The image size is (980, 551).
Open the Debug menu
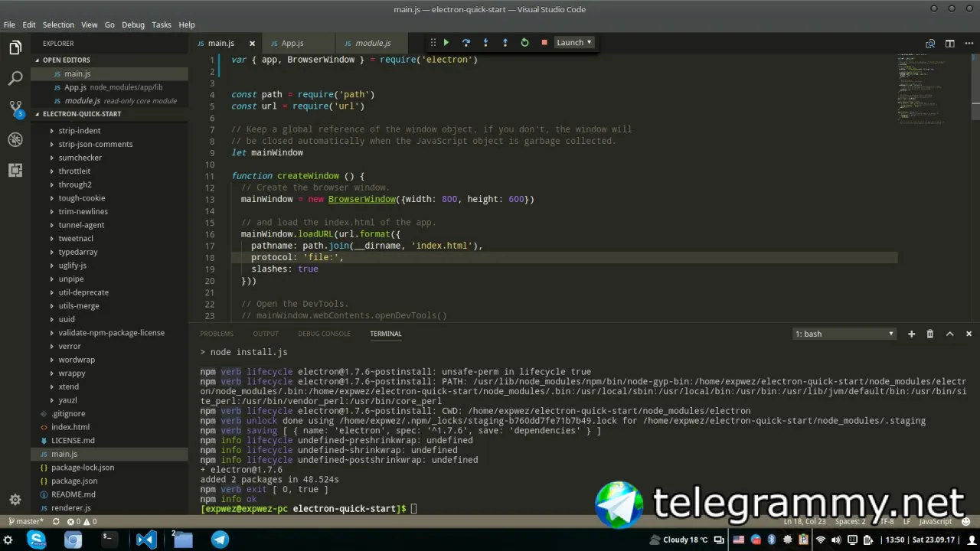click(133, 24)
